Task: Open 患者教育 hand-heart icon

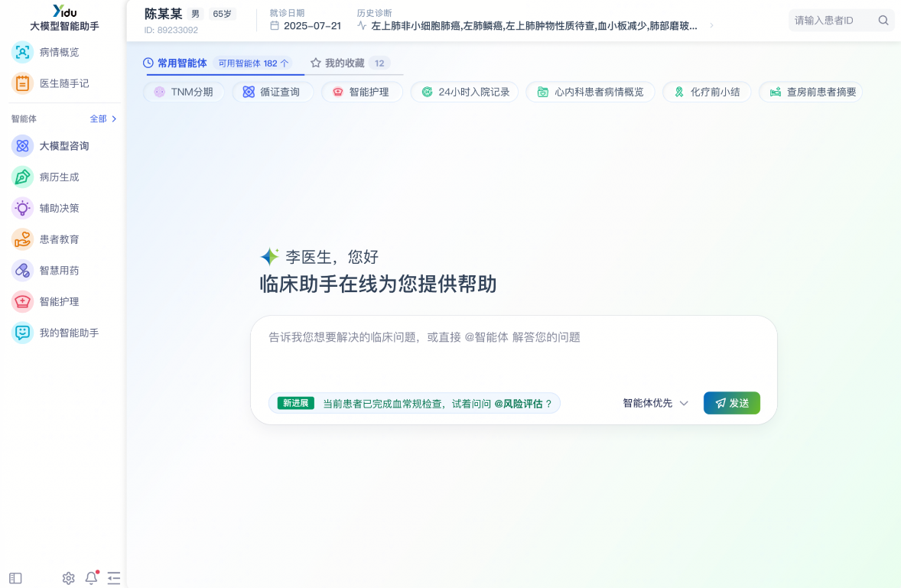Action: tap(22, 239)
